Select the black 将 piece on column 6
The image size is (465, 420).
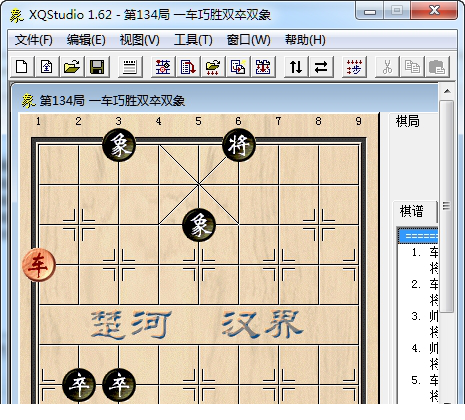point(239,145)
